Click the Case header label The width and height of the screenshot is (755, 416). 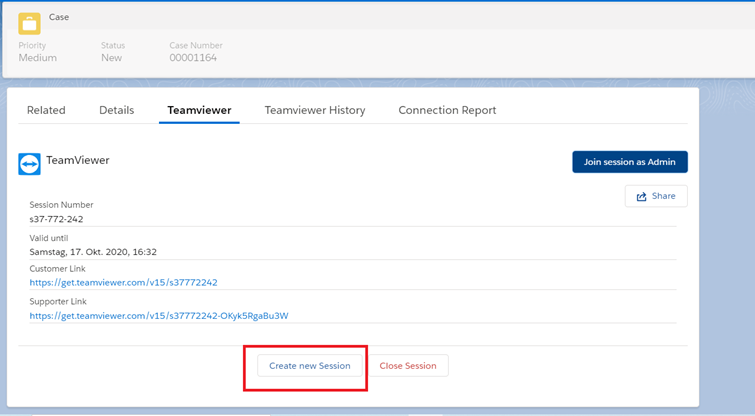coord(59,17)
